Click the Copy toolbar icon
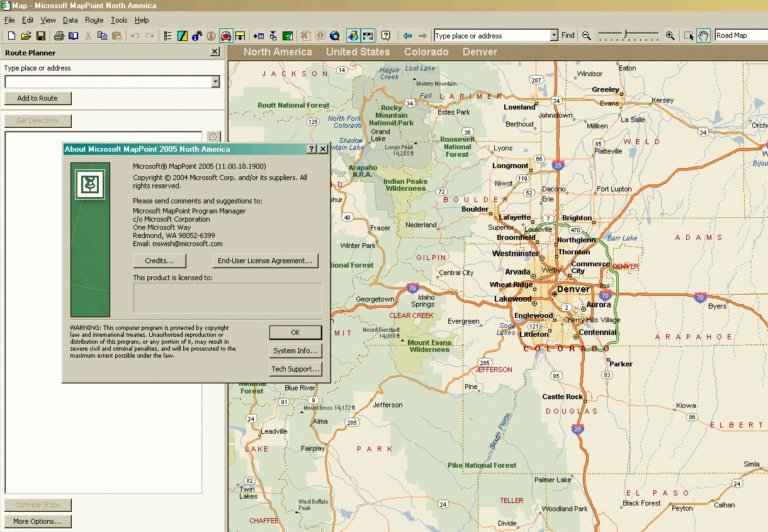Screen dimensions: 768x532 tap(102, 36)
